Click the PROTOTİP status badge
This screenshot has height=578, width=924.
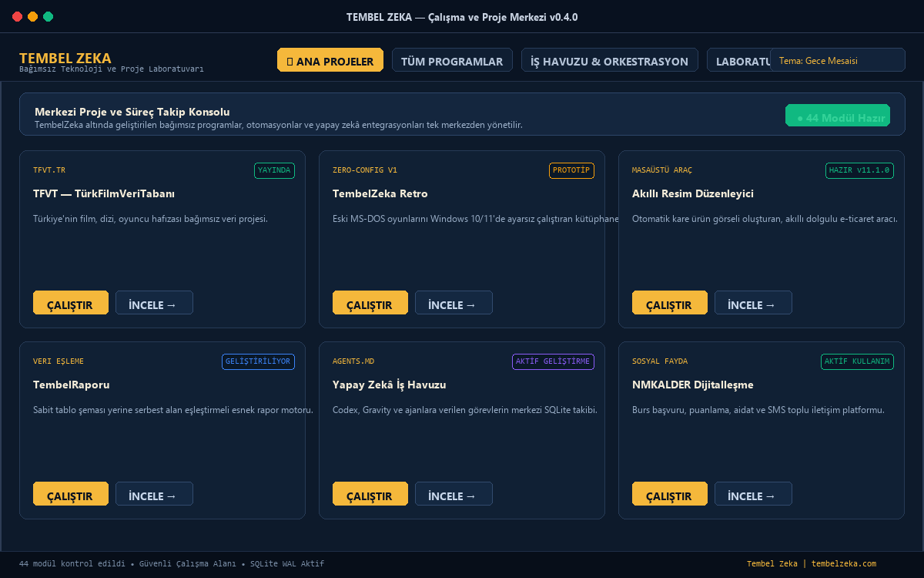571,170
